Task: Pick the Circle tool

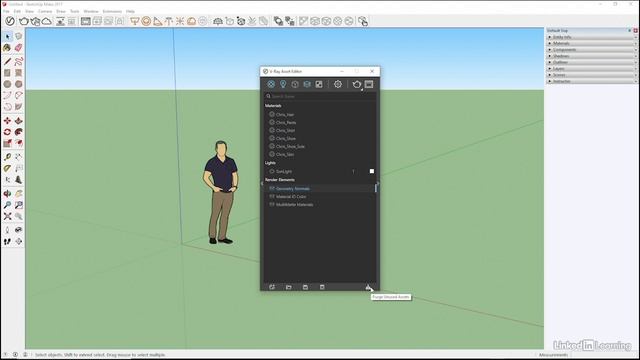Action: [7, 84]
